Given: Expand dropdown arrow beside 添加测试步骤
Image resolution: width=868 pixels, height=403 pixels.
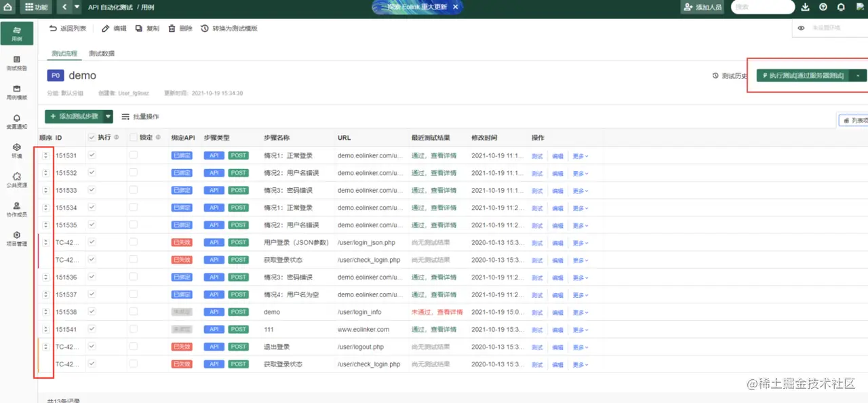Looking at the screenshot, I should [x=108, y=117].
